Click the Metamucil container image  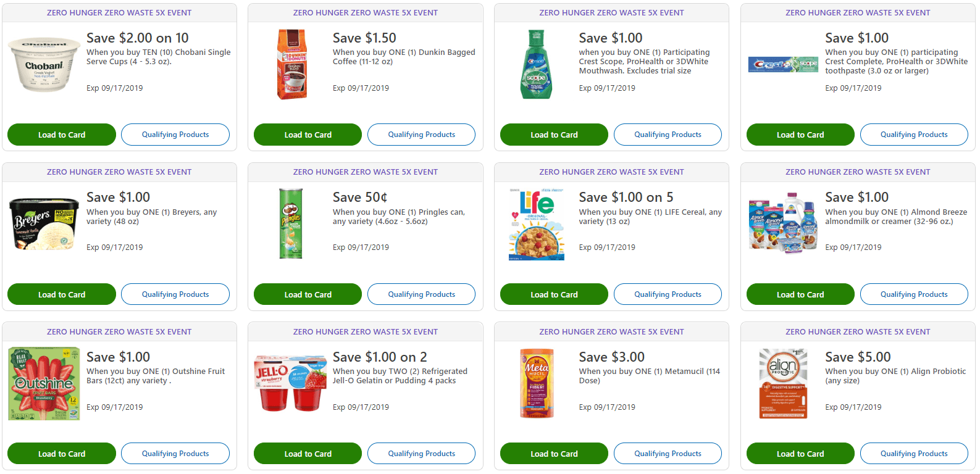point(536,383)
